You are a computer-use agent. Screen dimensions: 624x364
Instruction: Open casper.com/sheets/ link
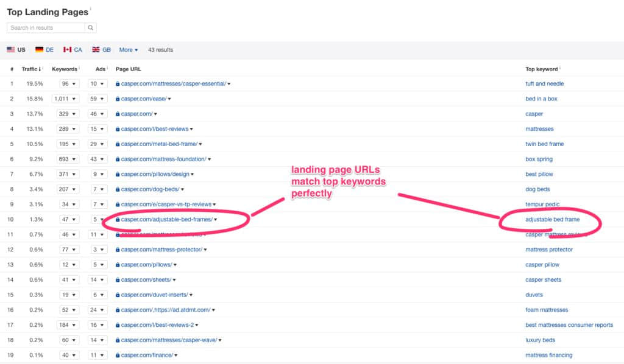(146, 280)
